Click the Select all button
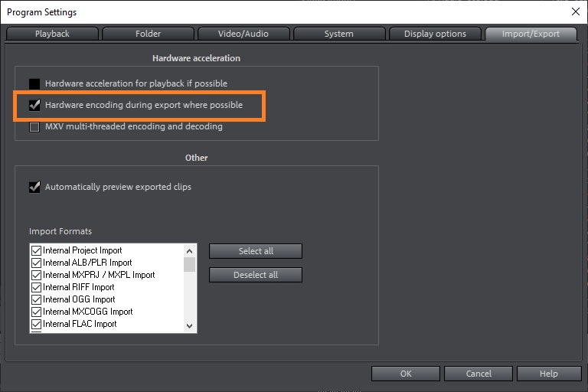Image resolution: width=588 pixels, height=392 pixels. (x=256, y=251)
